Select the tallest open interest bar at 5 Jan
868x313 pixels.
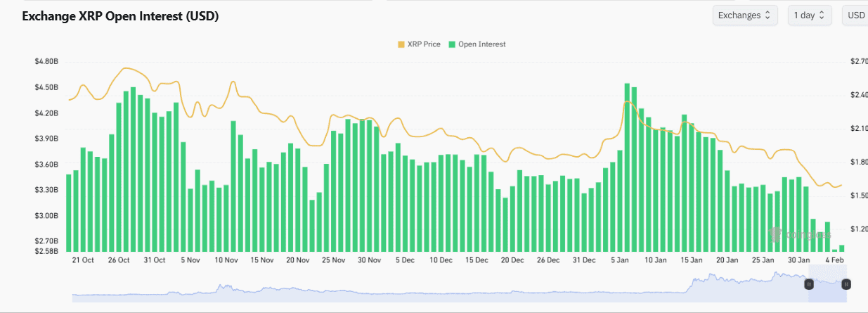coord(626,167)
